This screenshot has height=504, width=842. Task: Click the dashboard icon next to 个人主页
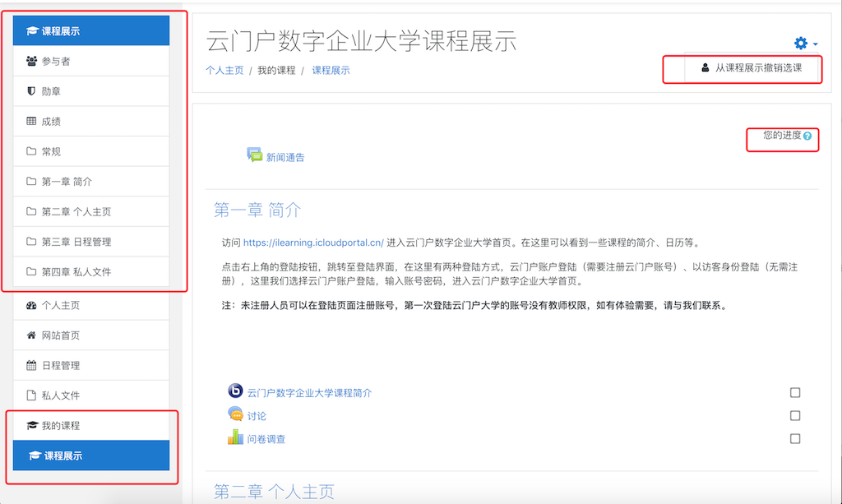pos(32,305)
